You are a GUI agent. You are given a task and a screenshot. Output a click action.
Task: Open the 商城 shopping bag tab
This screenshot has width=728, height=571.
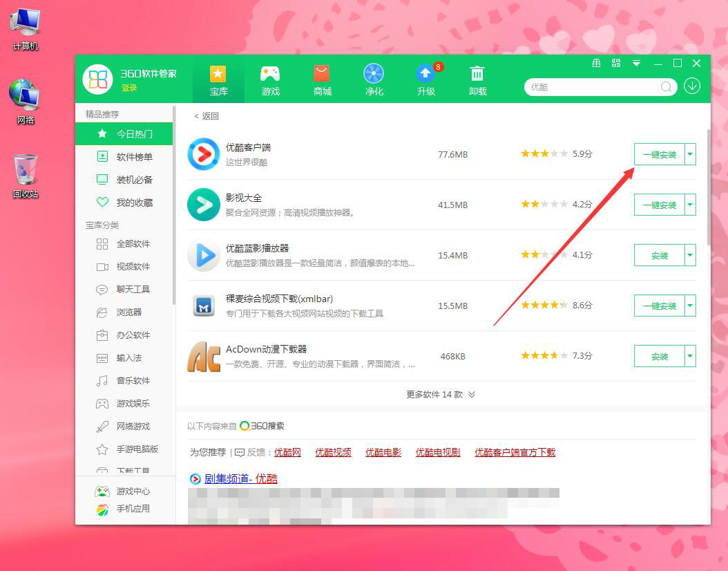coord(322,80)
